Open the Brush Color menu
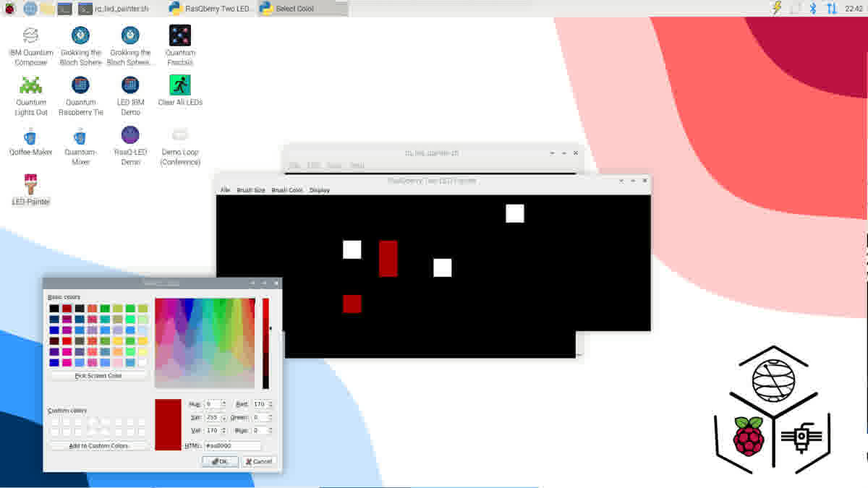The height and width of the screenshot is (488, 868). 287,190
